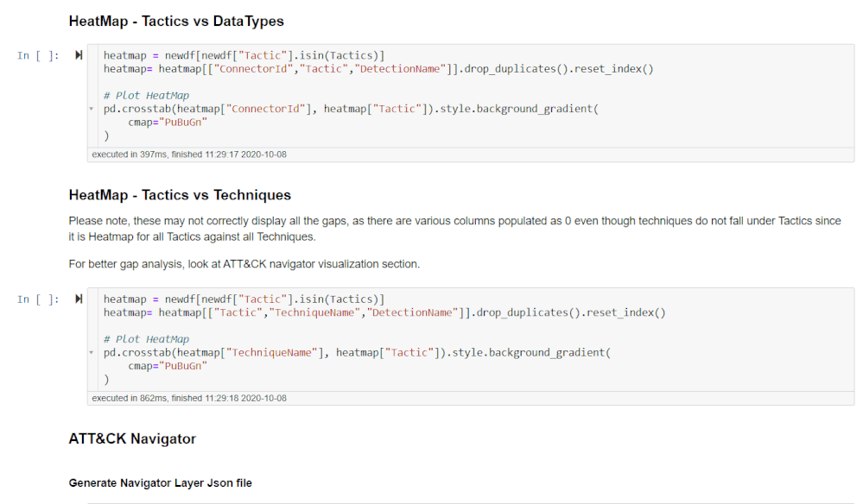Click 'executed in 862ms' timing text
Viewport: 863px width, 504px height.
click(x=189, y=399)
